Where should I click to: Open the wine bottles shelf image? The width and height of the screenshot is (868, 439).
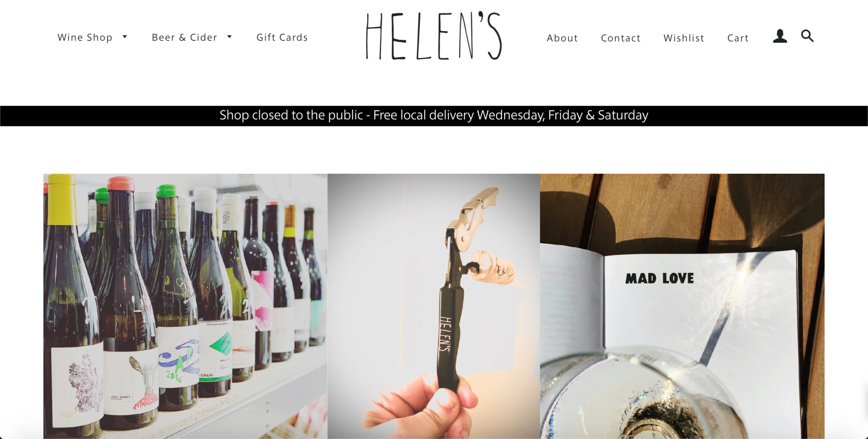point(185,306)
